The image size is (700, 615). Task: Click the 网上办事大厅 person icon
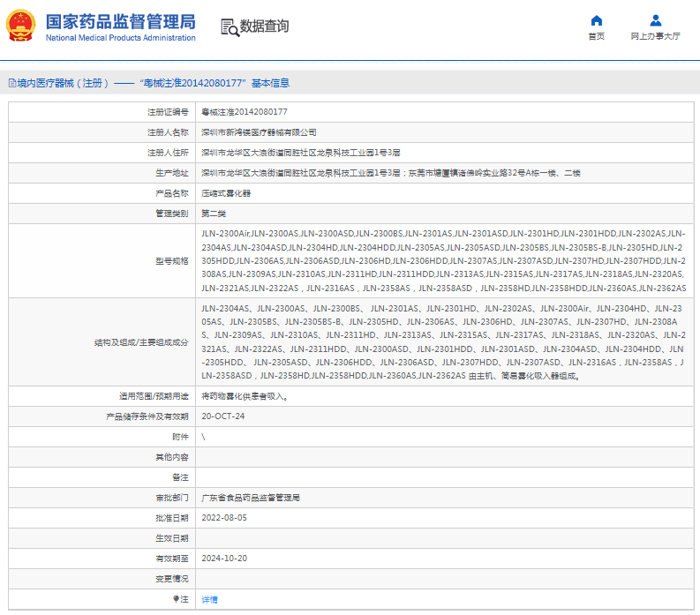tap(655, 20)
